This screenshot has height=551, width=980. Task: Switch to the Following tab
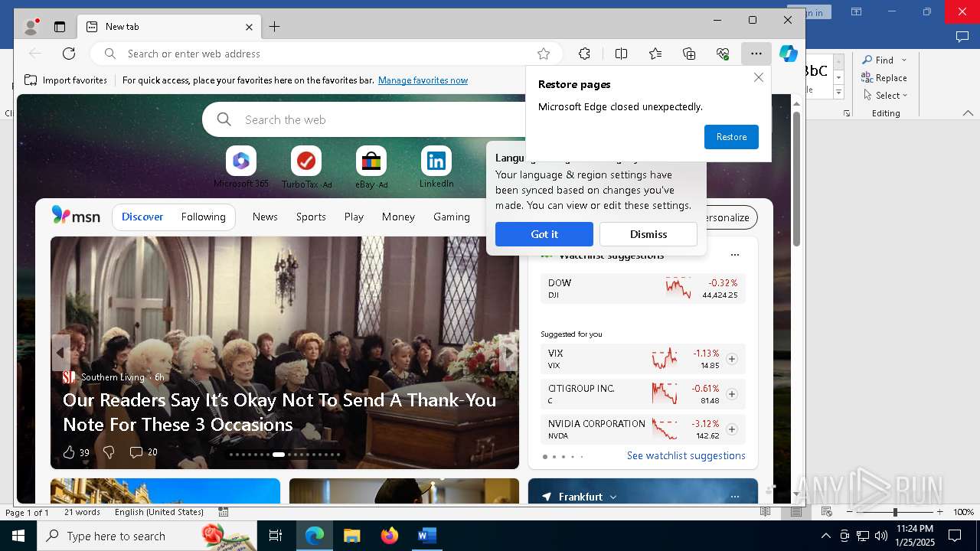[x=204, y=217]
